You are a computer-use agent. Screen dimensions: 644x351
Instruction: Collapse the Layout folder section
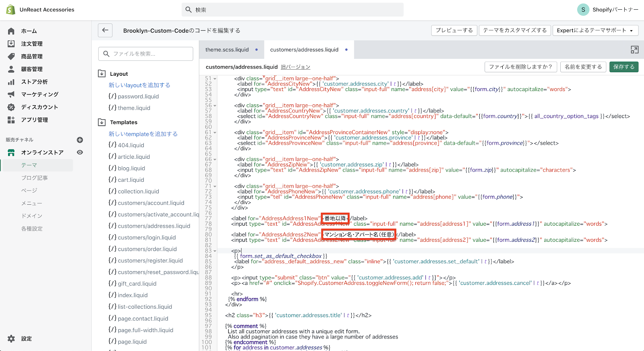[x=102, y=74]
